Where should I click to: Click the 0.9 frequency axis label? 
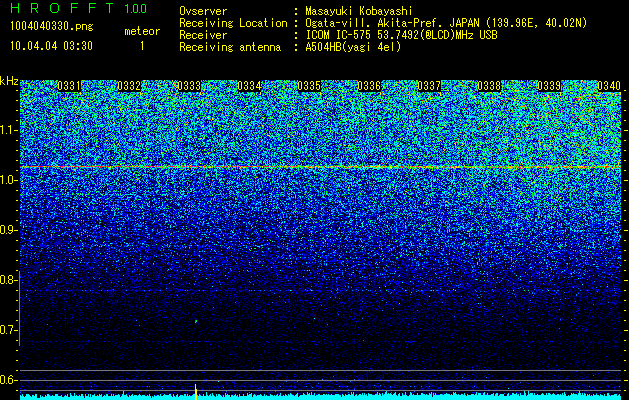(x=8, y=230)
